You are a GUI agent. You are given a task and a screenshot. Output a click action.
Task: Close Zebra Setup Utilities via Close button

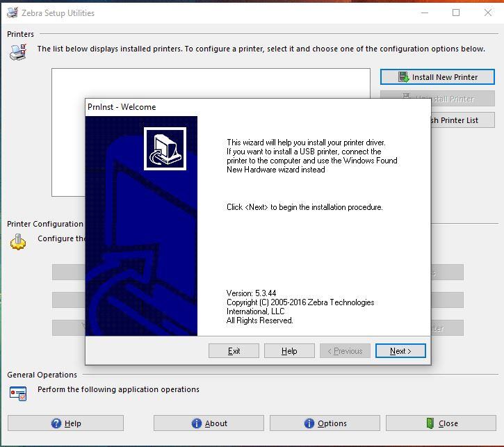tap(441, 423)
